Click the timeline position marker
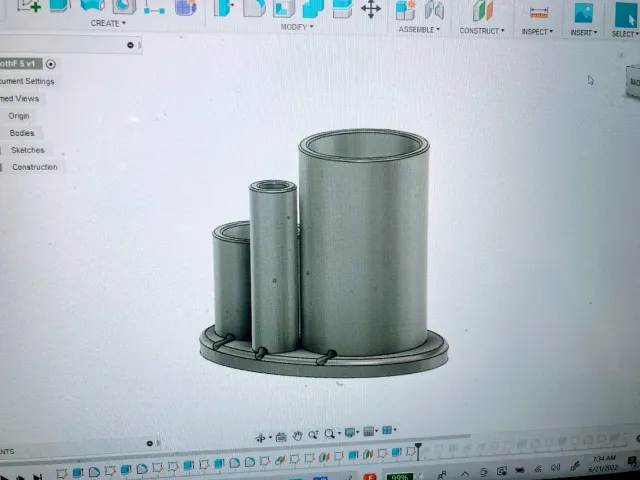The image size is (640, 480). 418,450
